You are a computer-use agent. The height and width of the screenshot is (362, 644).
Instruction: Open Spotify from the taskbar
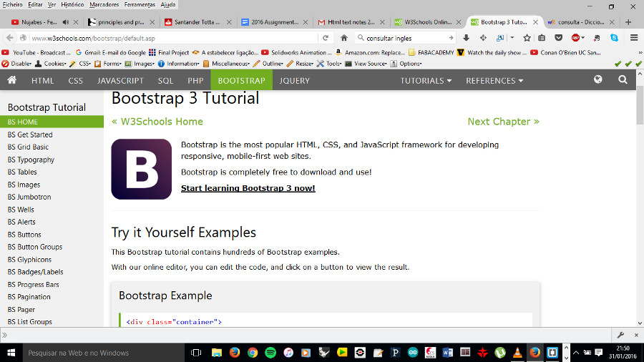coord(270,353)
